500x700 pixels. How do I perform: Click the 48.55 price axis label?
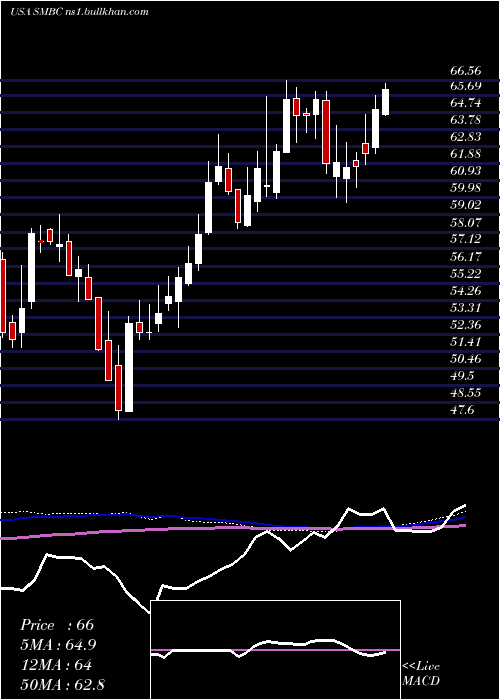[466, 393]
